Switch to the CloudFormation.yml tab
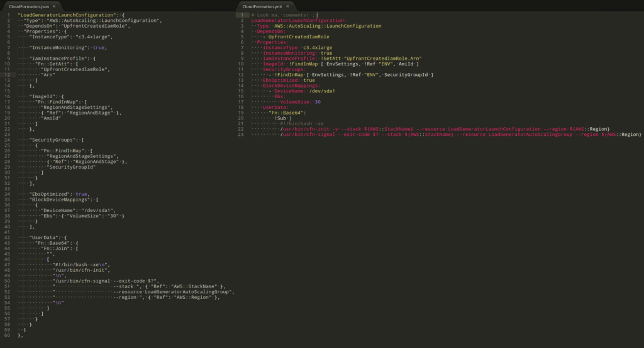Screen dimensions: 644x348 [262, 6]
